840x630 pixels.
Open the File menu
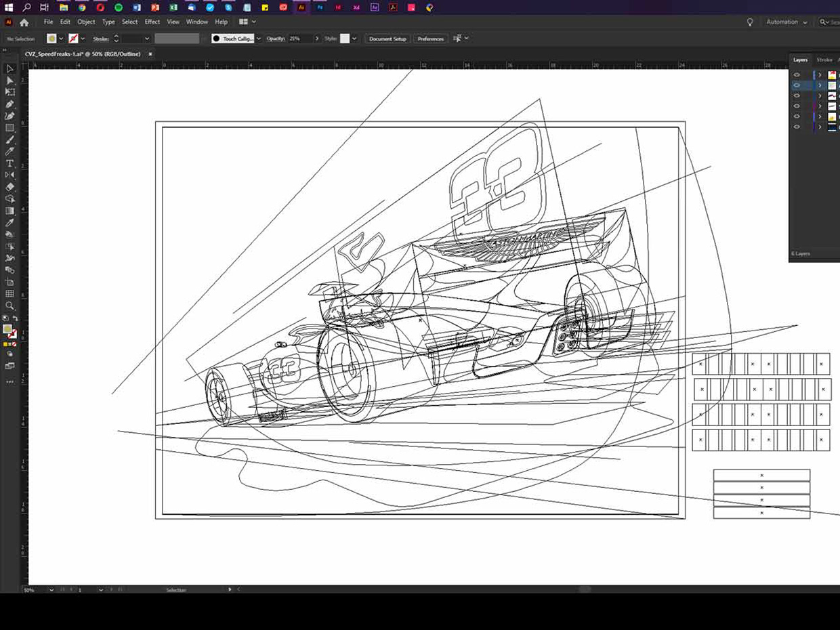[x=48, y=22]
